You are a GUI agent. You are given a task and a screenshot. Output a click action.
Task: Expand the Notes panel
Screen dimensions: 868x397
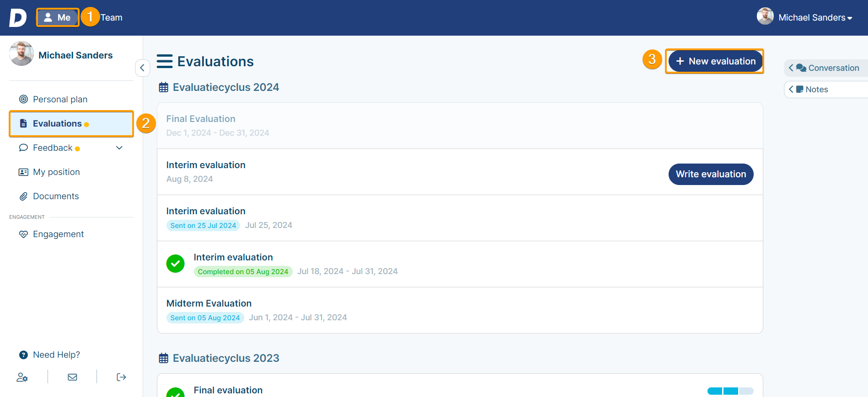[826, 90]
